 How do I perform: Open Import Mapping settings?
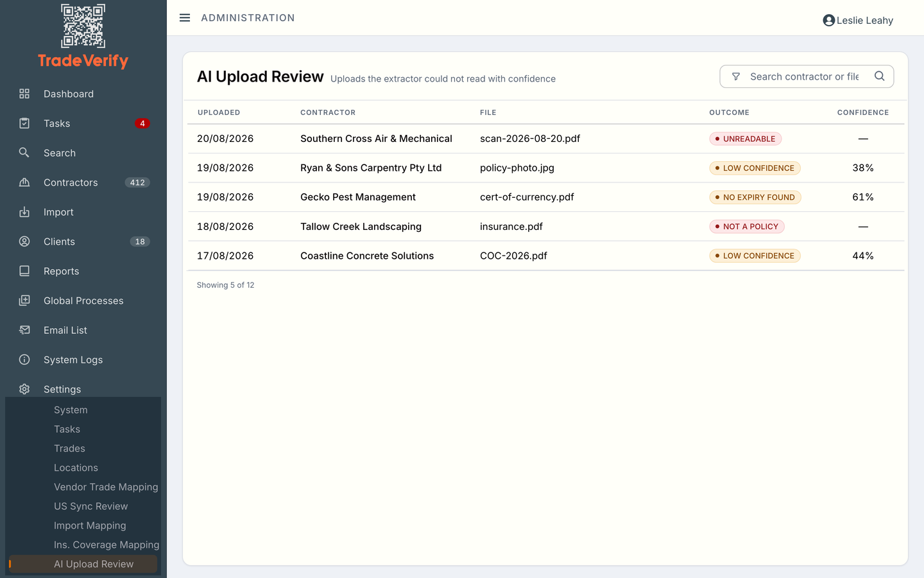click(90, 525)
